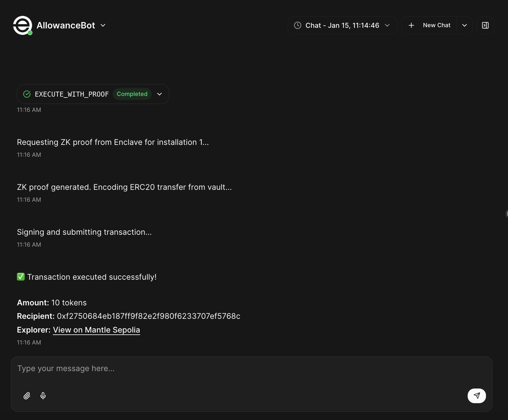Open View on Mantle Sepolia link
Viewport: 508px width, 420px height.
(96, 330)
